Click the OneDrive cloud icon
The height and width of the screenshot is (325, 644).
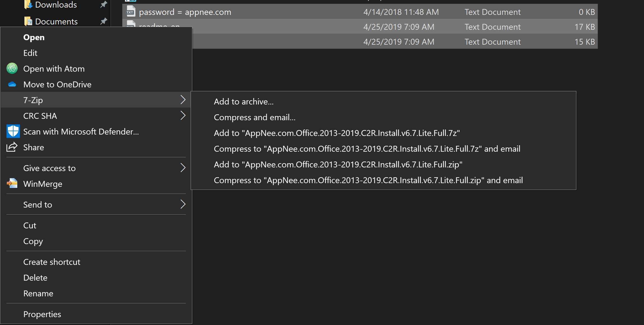coord(12,84)
